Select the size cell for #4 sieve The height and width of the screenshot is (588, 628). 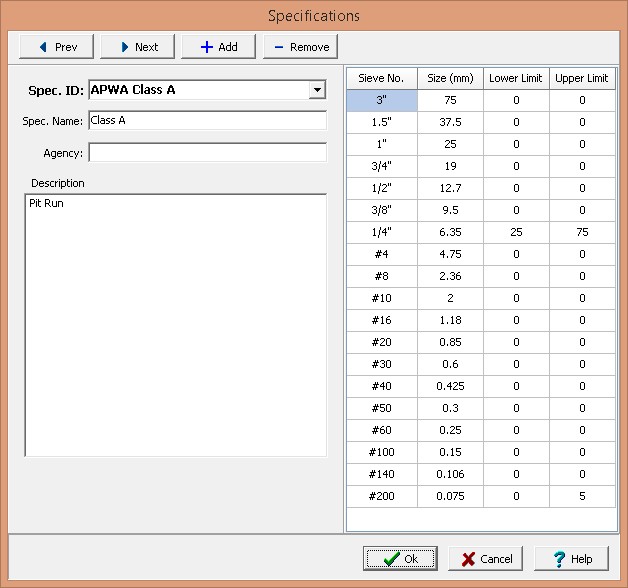point(450,254)
